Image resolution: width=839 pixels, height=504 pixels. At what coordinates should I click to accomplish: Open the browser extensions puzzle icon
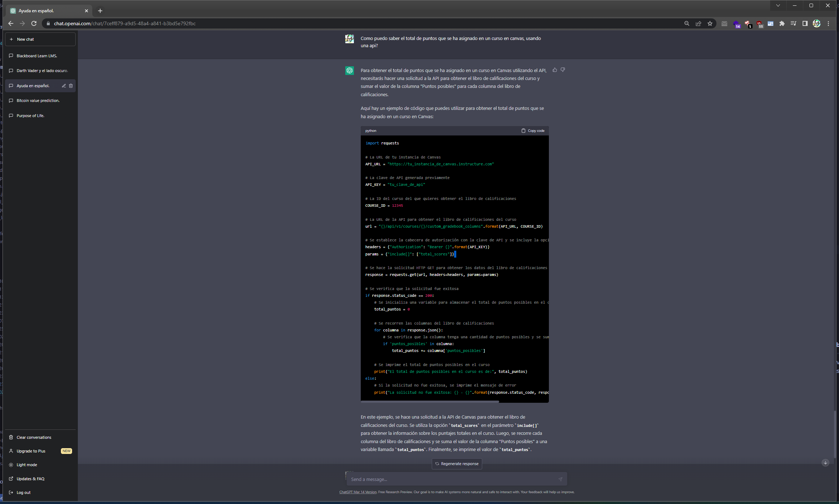782,23
